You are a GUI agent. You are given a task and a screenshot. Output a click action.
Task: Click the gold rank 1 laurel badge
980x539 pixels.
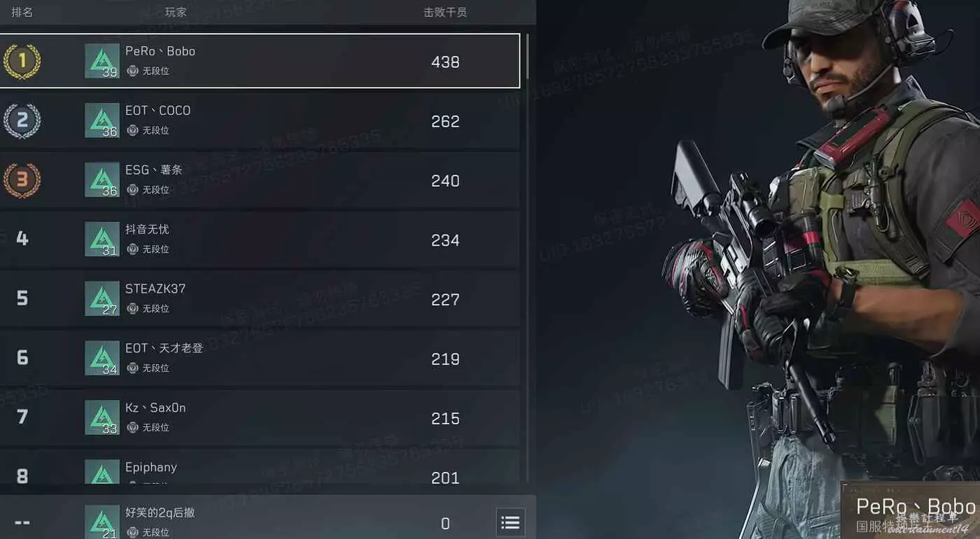[22, 62]
